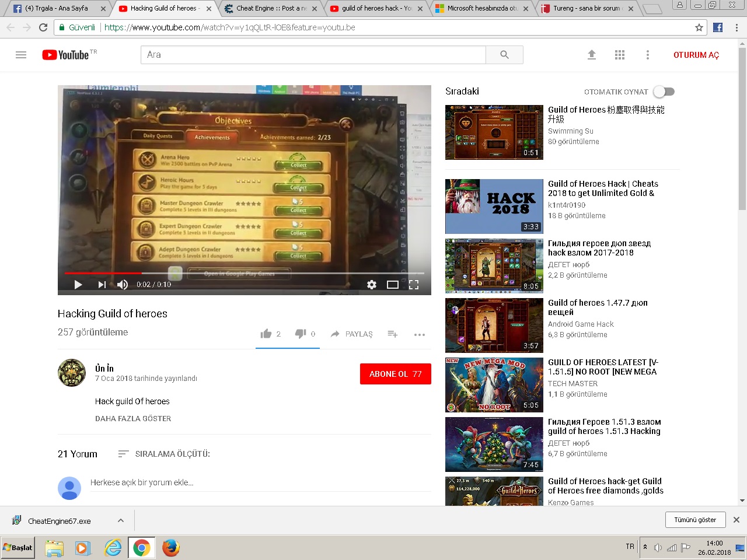Viewport: 747px width, 560px height.
Task: Open Chrome three-dot menu
Action: [737, 27]
